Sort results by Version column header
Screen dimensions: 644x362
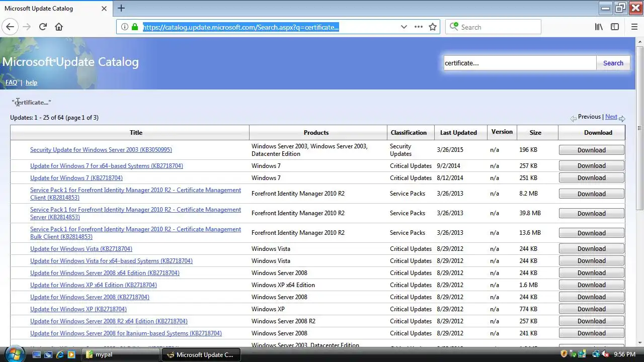coord(502,132)
